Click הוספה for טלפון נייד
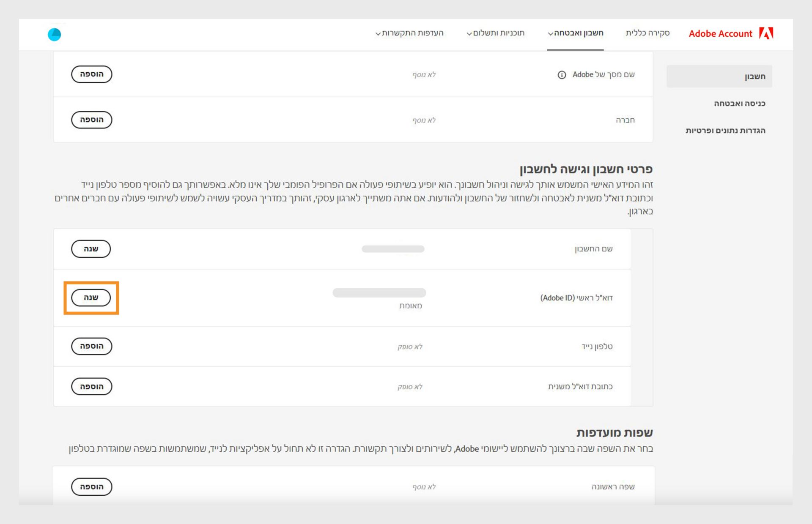Screen dimensions: 812x524 pyautogui.click(x=91, y=346)
